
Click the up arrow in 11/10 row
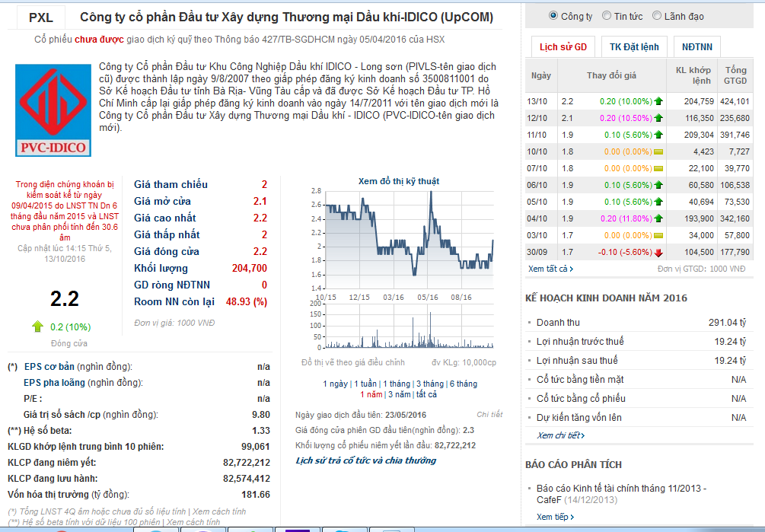[658, 135]
